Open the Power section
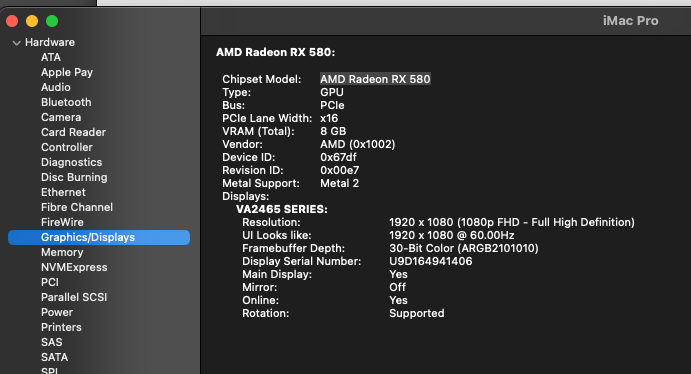 click(57, 312)
